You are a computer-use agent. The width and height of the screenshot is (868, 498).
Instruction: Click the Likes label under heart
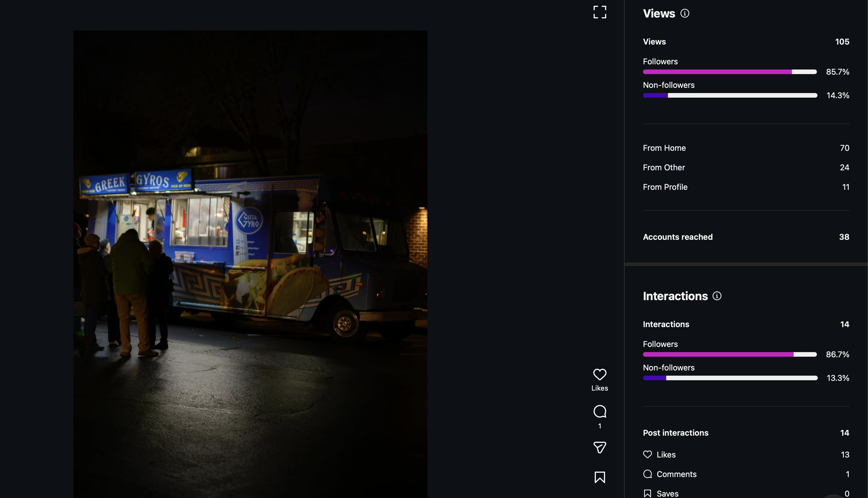click(x=600, y=388)
